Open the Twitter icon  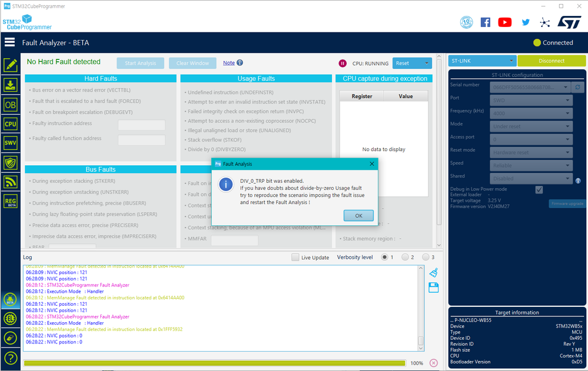tap(526, 22)
